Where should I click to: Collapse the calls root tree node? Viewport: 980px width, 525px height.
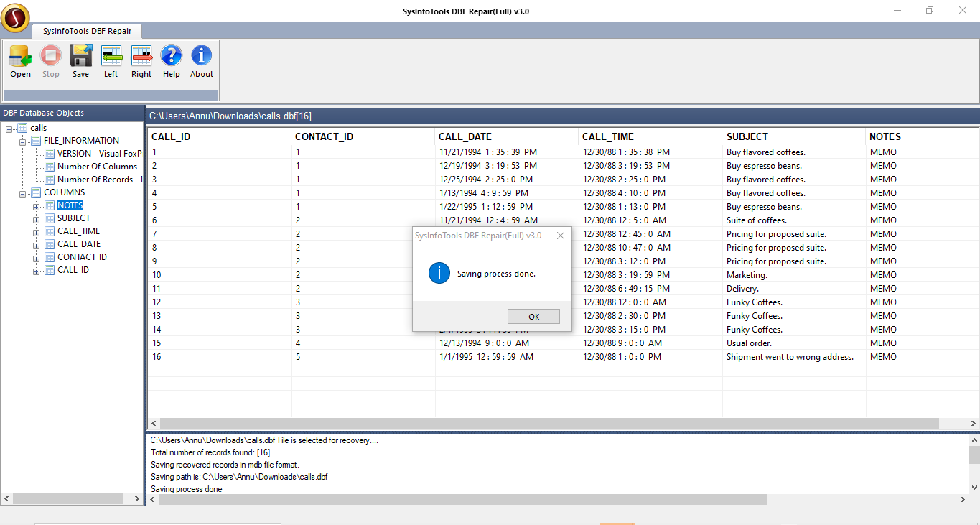(9, 129)
